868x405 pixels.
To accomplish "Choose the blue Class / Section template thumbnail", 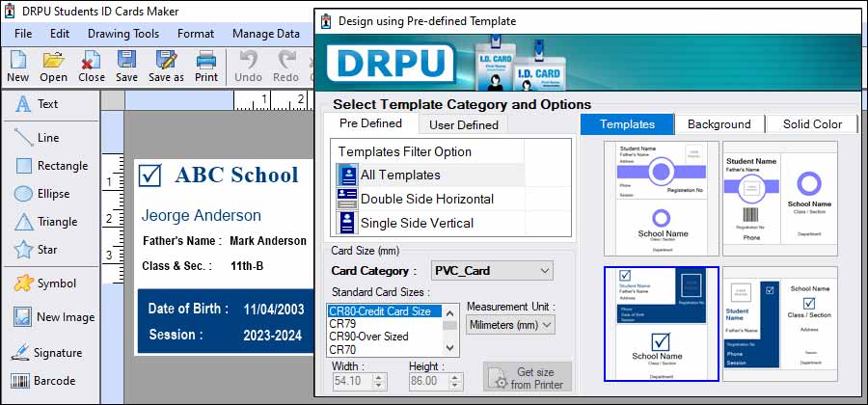I will pyautogui.click(x=780, y=324).
